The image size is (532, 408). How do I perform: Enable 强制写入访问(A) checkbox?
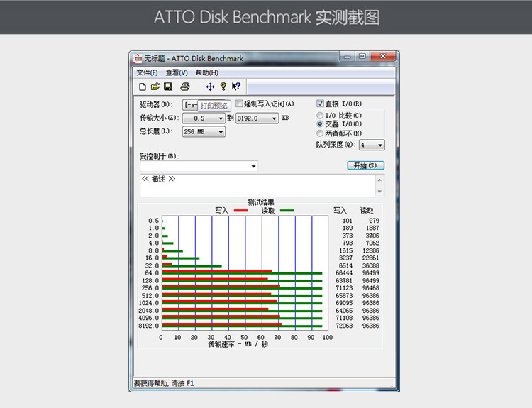coord(239,104)
